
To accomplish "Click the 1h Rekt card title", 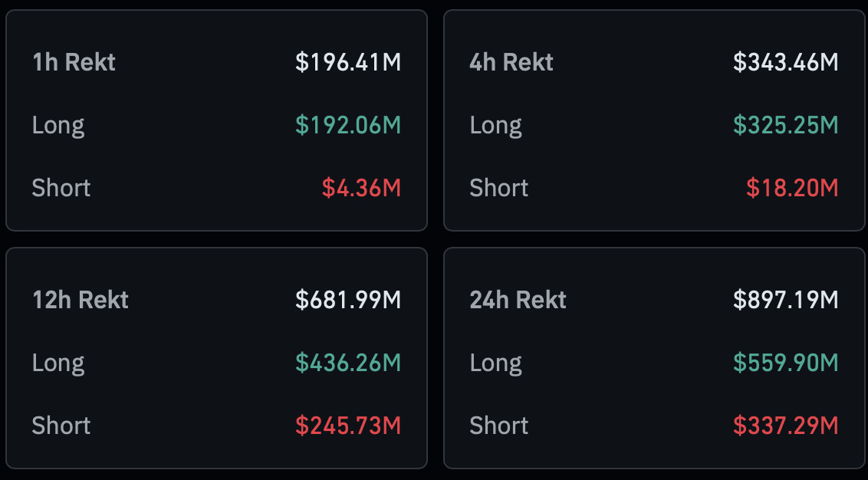I will tap(74, 62).
